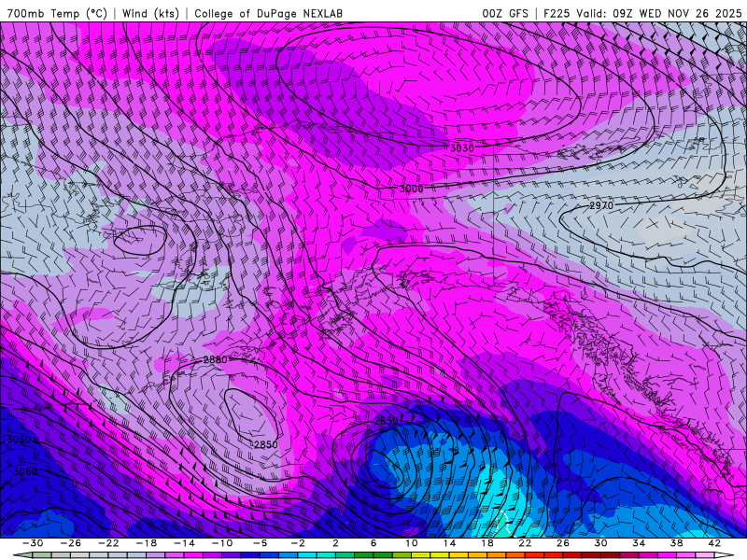Click the 2850 label inside the lavender low

(x=265, y=445)
